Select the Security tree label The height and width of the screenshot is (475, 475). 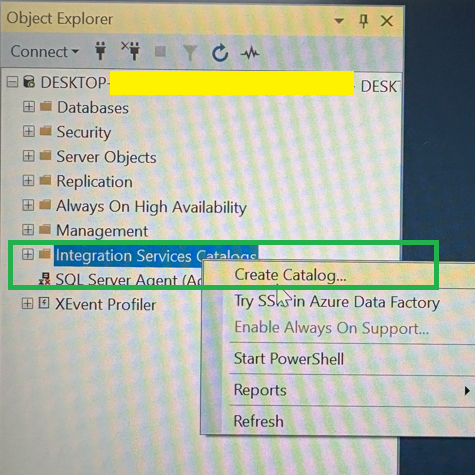coord(83,132)
